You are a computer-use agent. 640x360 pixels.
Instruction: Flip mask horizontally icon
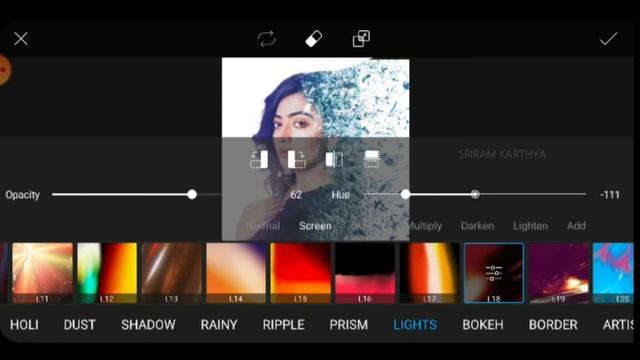[x=334, y=159]
